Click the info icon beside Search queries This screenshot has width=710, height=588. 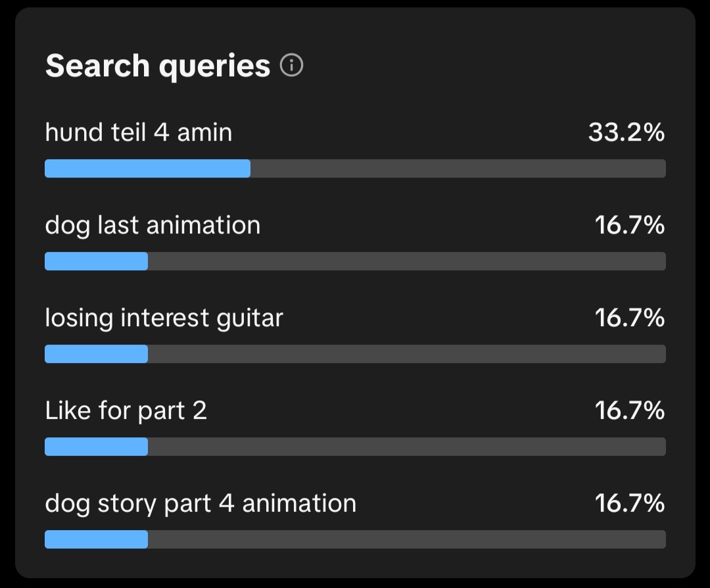291,66
